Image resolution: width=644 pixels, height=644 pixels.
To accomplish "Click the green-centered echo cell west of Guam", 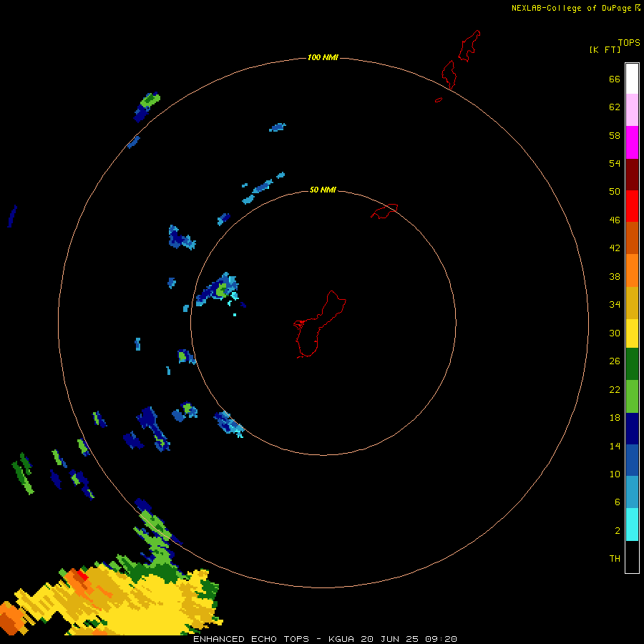I will pyautogui.click(x=222, y=291).
